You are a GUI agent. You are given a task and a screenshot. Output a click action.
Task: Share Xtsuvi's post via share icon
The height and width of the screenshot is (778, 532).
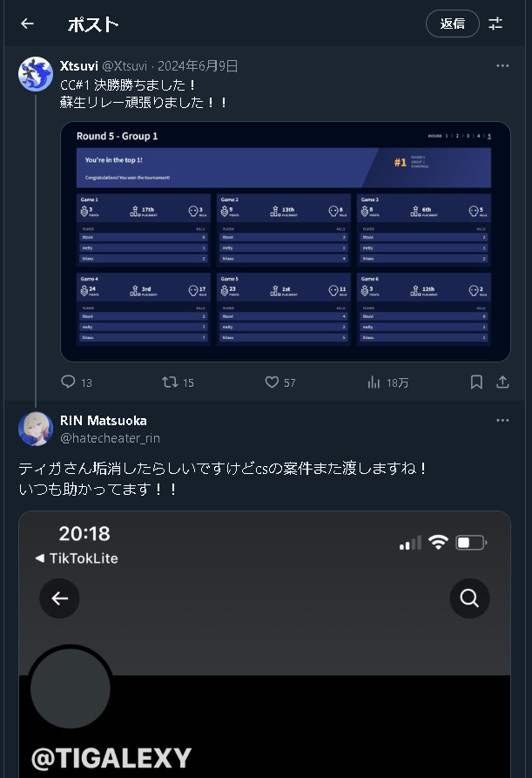coord(502,382)
